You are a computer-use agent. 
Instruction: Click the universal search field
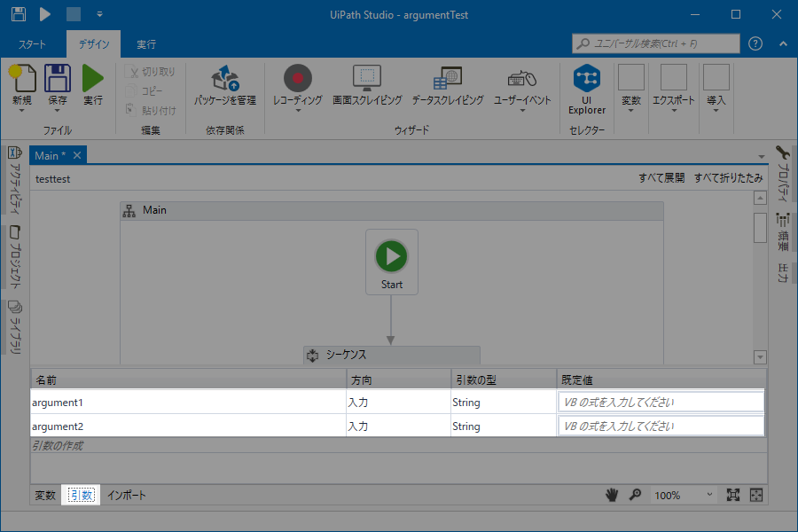[655, 43]
